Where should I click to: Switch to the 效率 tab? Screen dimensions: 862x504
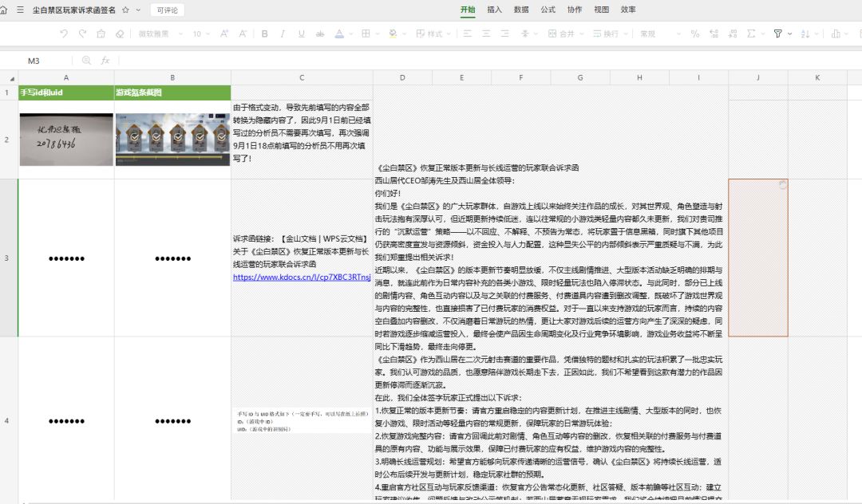click(628, 10)
